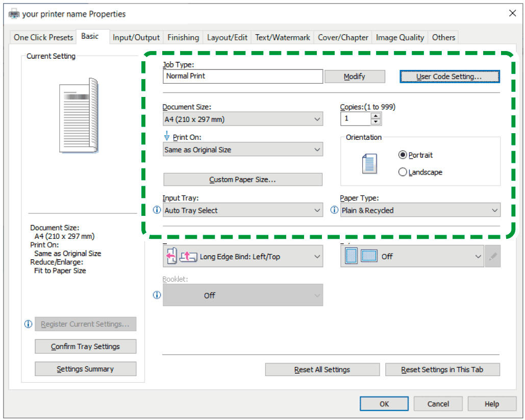Click the pencil edit icon beside Off dropdown

492,257
